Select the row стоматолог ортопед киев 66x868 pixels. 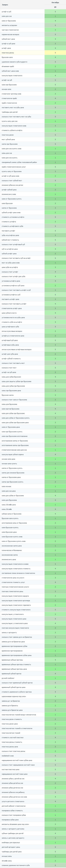pos(33,94)
